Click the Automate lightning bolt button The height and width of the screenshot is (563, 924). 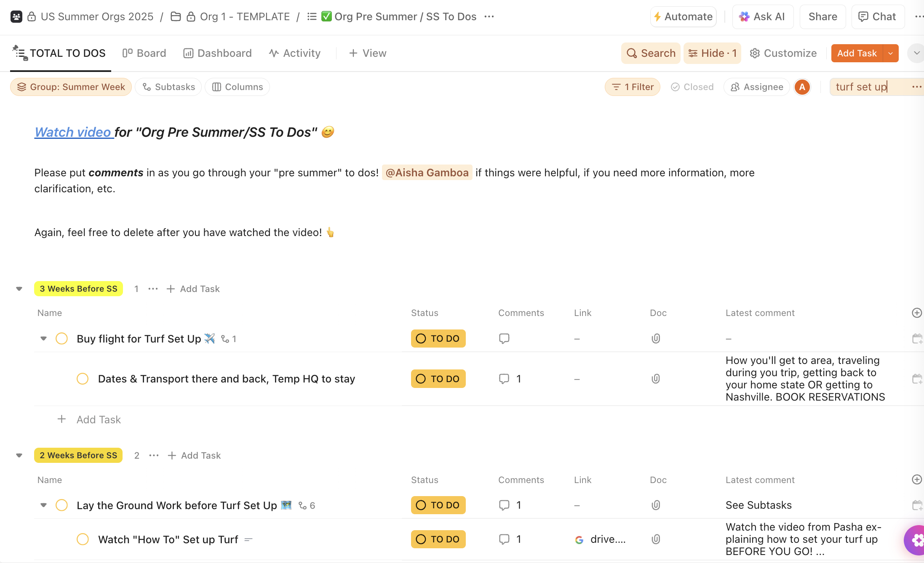683,17
